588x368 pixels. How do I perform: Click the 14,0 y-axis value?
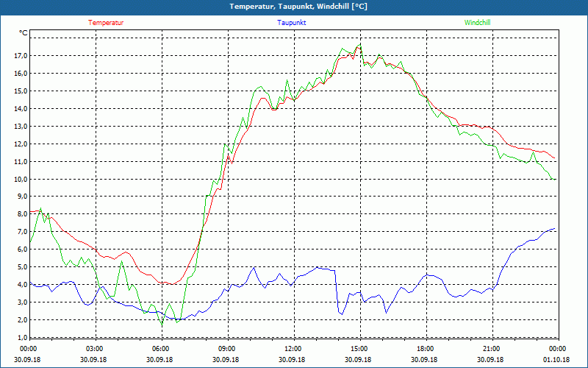tap(21, 108)
